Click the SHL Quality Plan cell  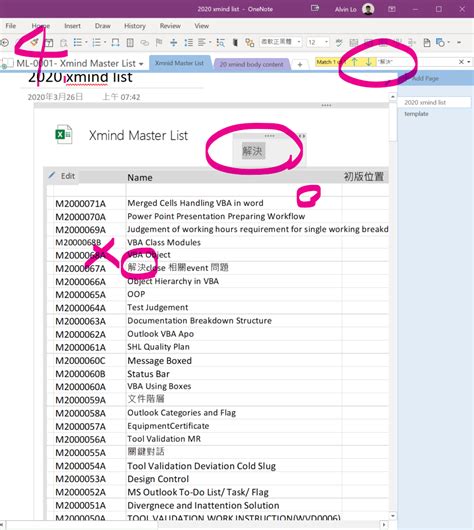pos(158,347)
